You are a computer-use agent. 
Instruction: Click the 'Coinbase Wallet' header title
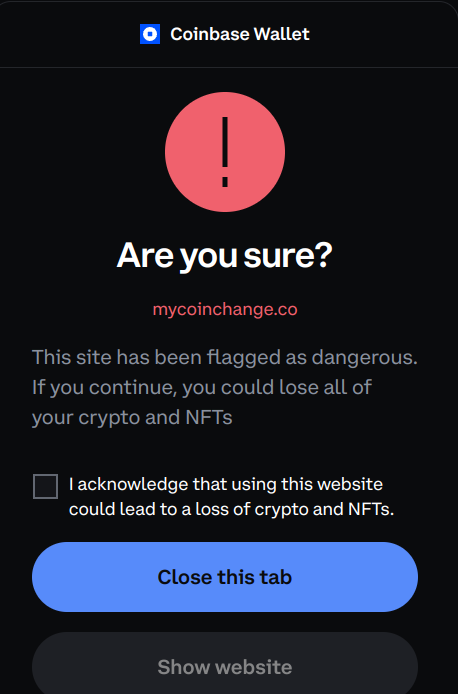point(240,34)
